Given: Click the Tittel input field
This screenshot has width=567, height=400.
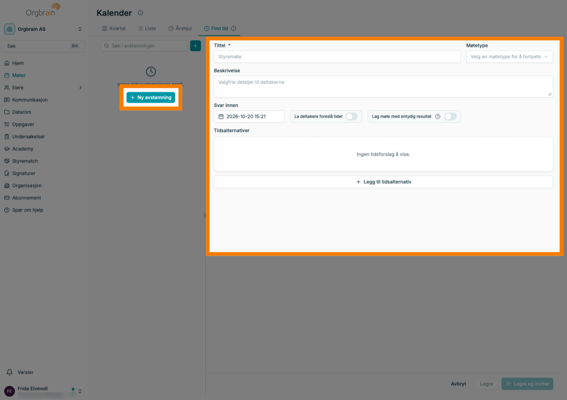Looking at the screenshot, I should 337,57.
